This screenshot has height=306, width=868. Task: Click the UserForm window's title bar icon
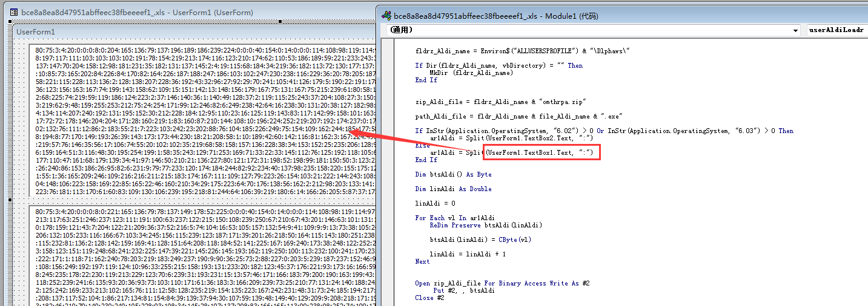click(14, 12)
